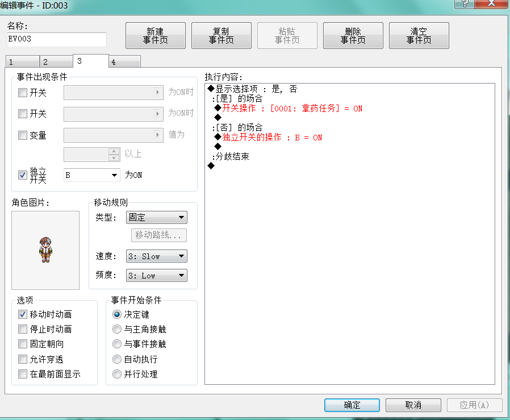Select the :[是] 的场合 line
The width and height of the screenshot is (510, 420).
pyautogui.click(x=237, y=98)
